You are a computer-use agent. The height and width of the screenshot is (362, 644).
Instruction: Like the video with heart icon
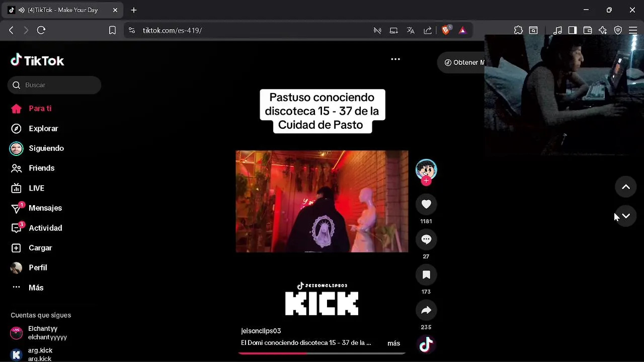pos(426,204)
